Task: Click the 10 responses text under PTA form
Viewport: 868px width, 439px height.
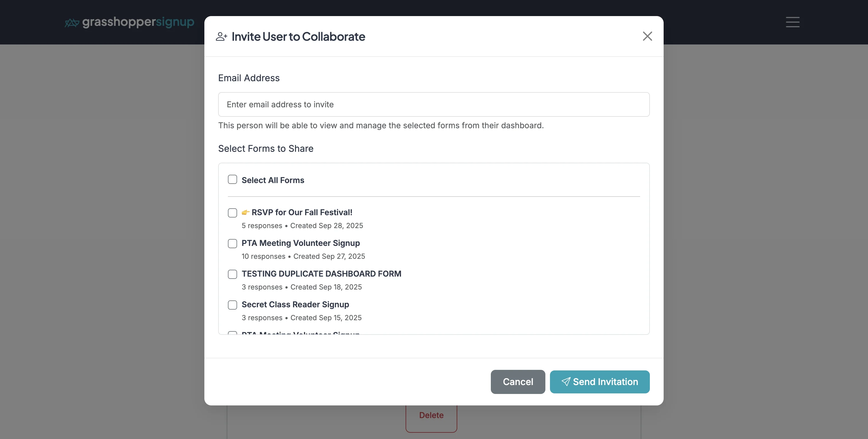Action: tap(263, 256)
